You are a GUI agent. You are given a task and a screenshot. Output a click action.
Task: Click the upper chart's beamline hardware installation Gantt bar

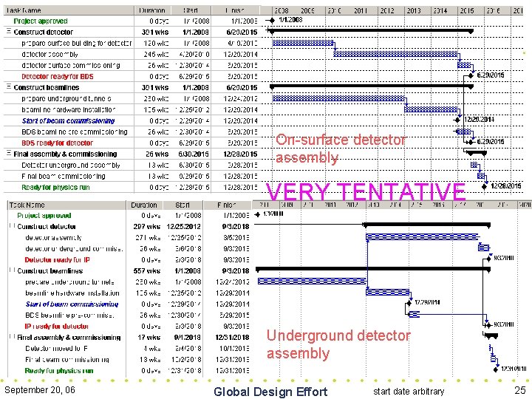tap(432, 109)
